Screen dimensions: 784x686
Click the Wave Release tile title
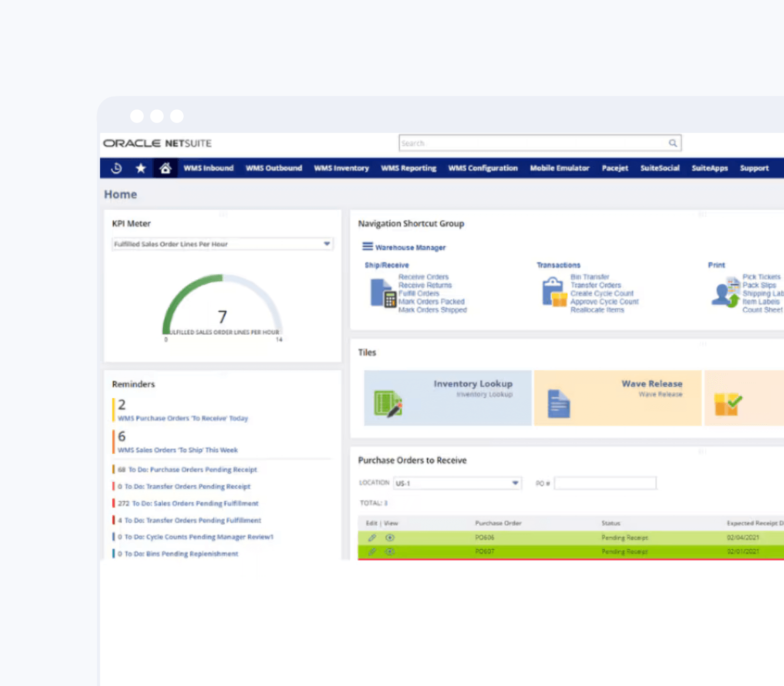(x=652, y=384)
